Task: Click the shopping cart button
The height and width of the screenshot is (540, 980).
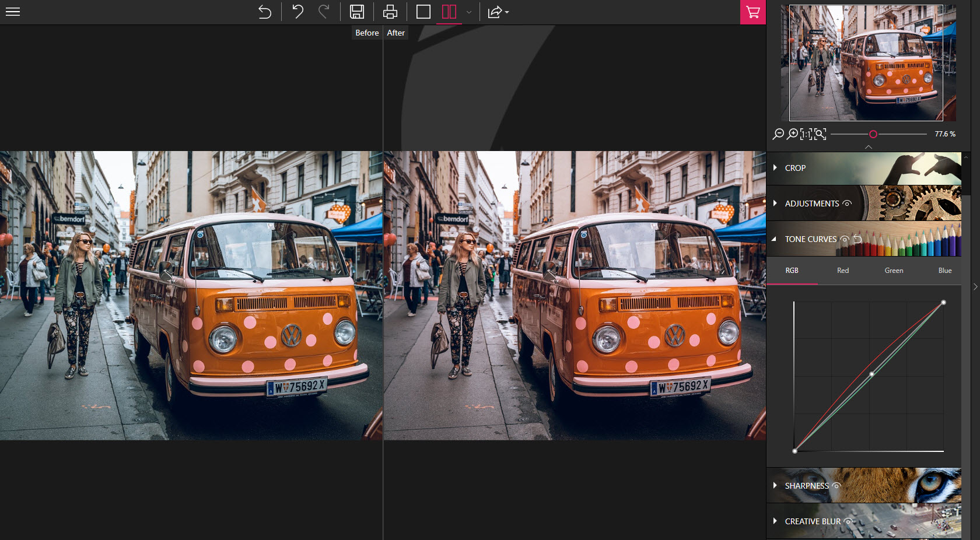Action: coord(753,12)
